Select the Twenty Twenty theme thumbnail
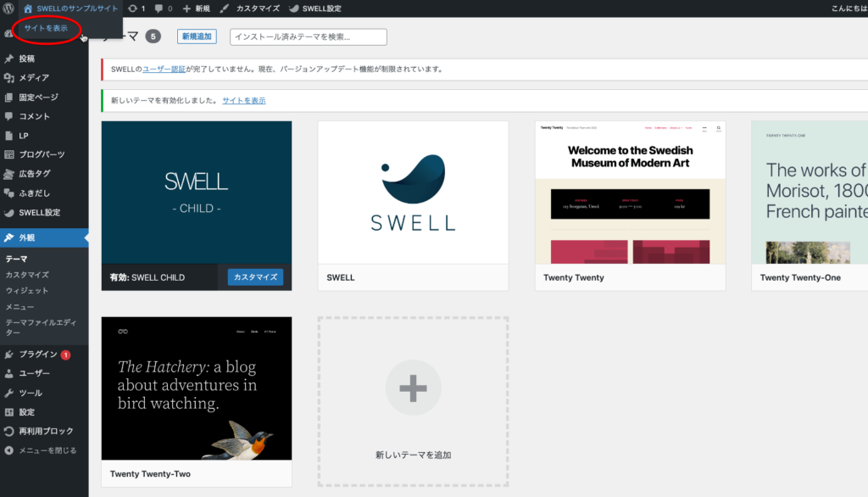The width and height of the screenshot is (868, 497). click(630, 193)
